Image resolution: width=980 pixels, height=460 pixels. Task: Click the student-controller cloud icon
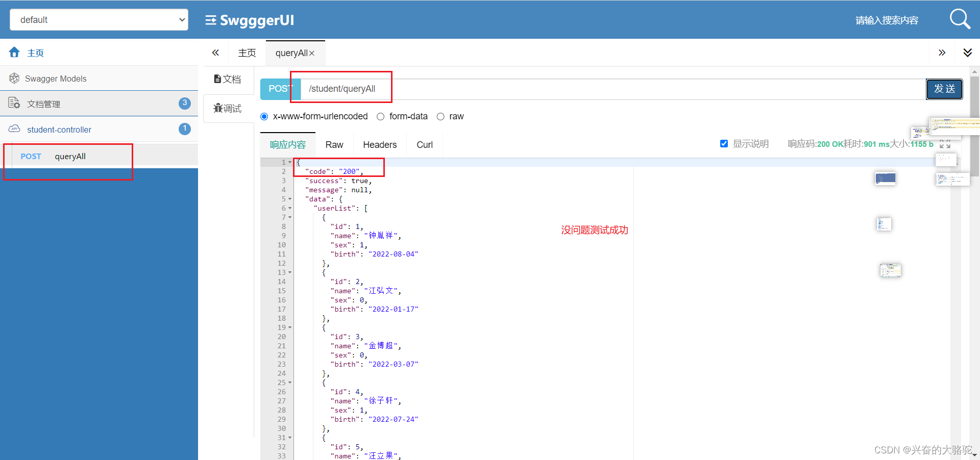[x=14, y=129]
